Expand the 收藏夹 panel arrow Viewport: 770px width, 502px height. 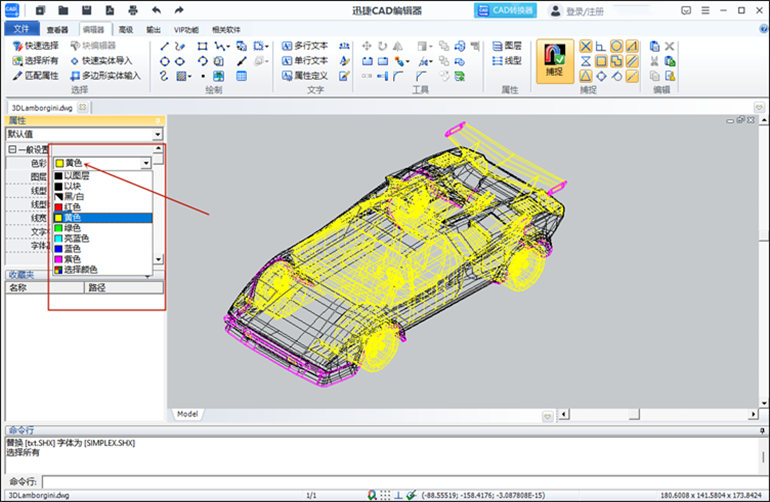(x=147, y=276)
